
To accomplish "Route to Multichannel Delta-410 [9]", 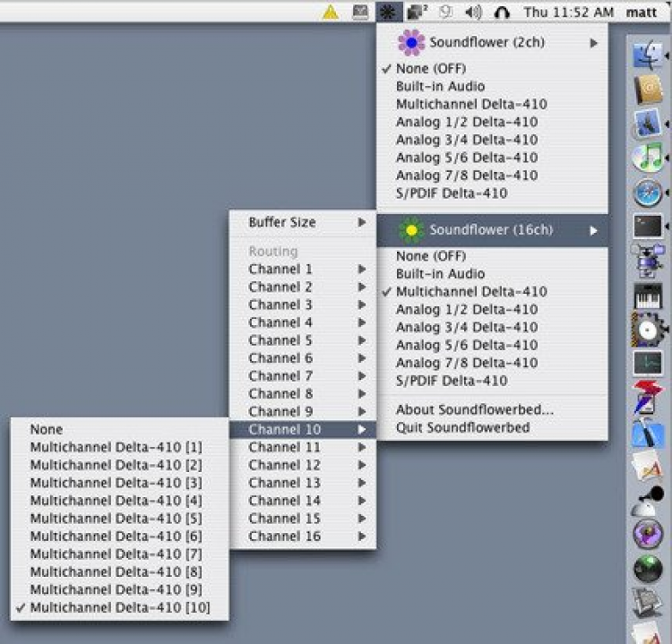I will click(120, 589).
